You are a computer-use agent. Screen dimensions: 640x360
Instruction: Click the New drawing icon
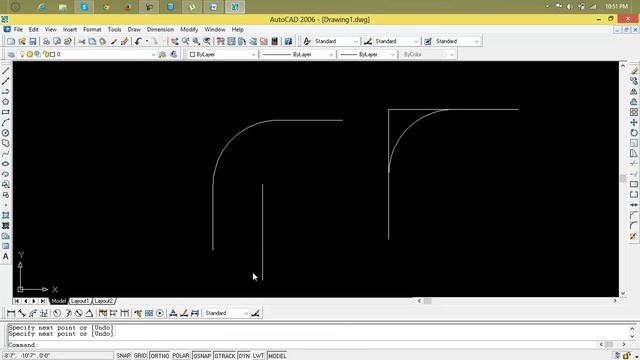(11, 41)
